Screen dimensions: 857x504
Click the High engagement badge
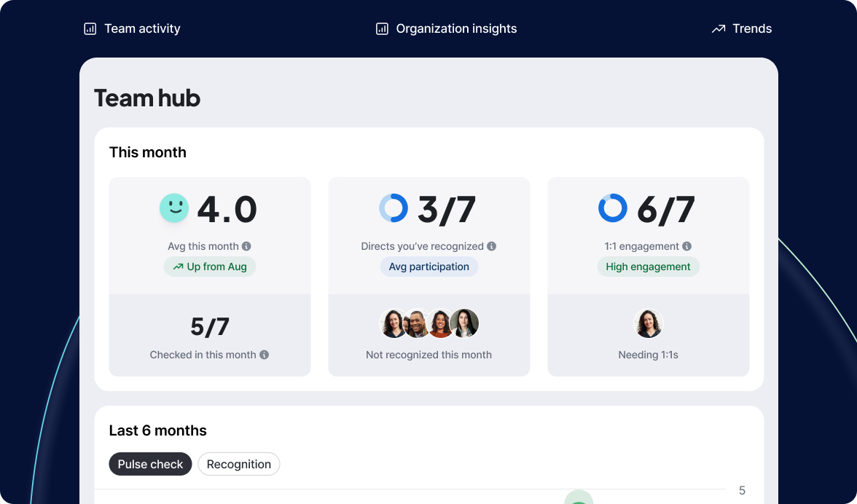coord(649,267)
